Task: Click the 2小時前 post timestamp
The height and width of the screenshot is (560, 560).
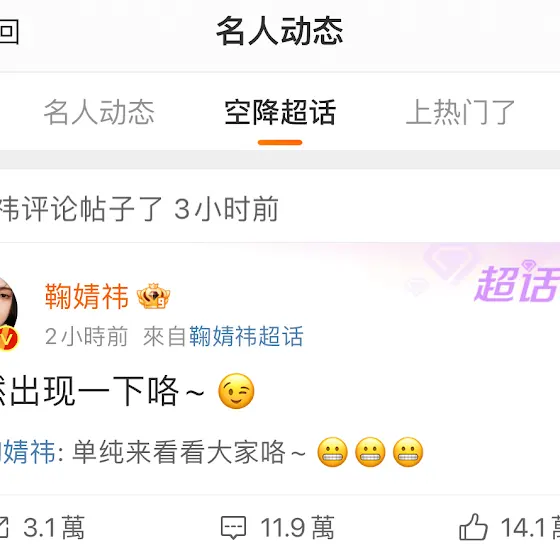Action: point(86,336)
